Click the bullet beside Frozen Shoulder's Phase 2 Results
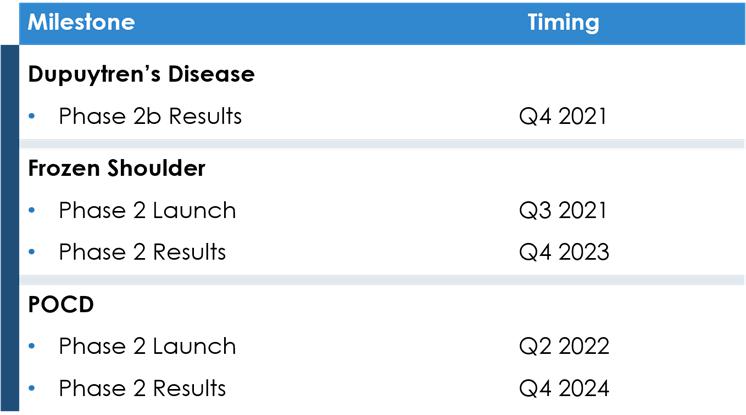 point(33,253)
